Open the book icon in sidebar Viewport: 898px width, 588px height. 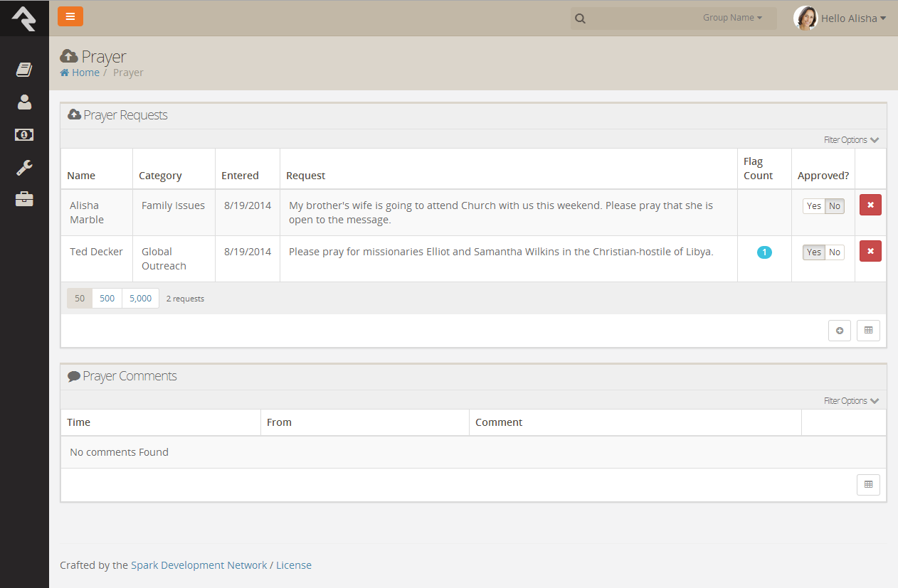pyautogui.click(x=24, y=69)
